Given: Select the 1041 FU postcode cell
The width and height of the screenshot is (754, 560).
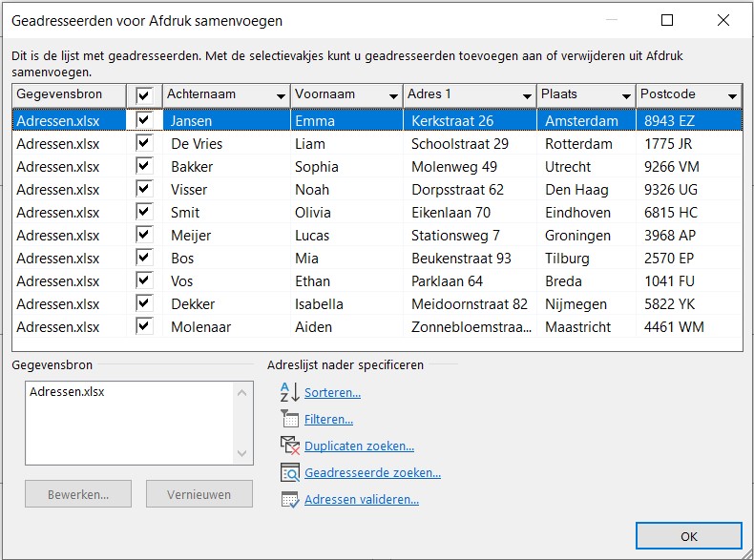Looking at the screenshot, I should 689,281.
